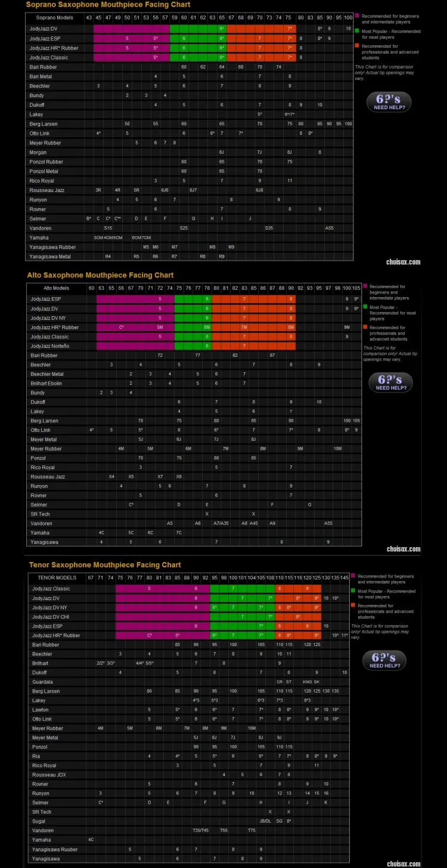Select JodyJazz HR* Rubber row in Soprano chart
The image size is (447, 868).
click(191, 48)
